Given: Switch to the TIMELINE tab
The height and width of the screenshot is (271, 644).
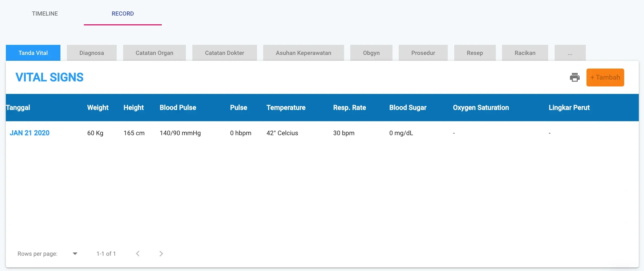Looking at the screenshot, I should click(45, 14).
